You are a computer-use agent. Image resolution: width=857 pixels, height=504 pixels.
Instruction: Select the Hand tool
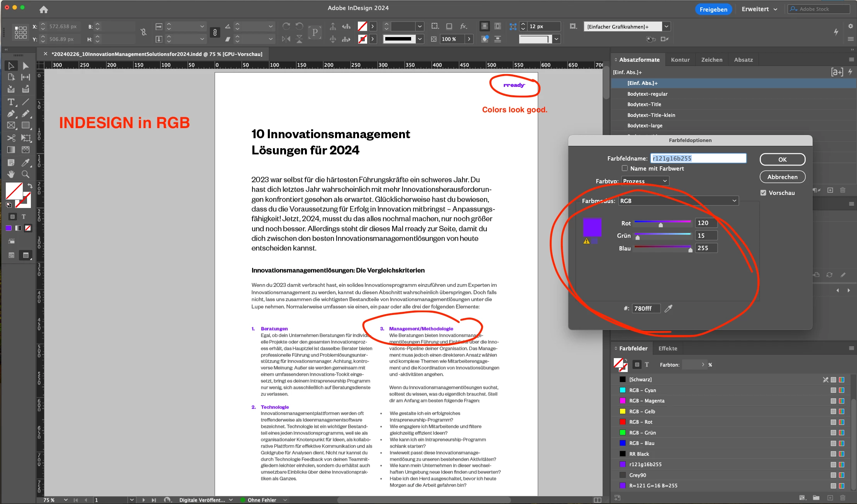11,174
